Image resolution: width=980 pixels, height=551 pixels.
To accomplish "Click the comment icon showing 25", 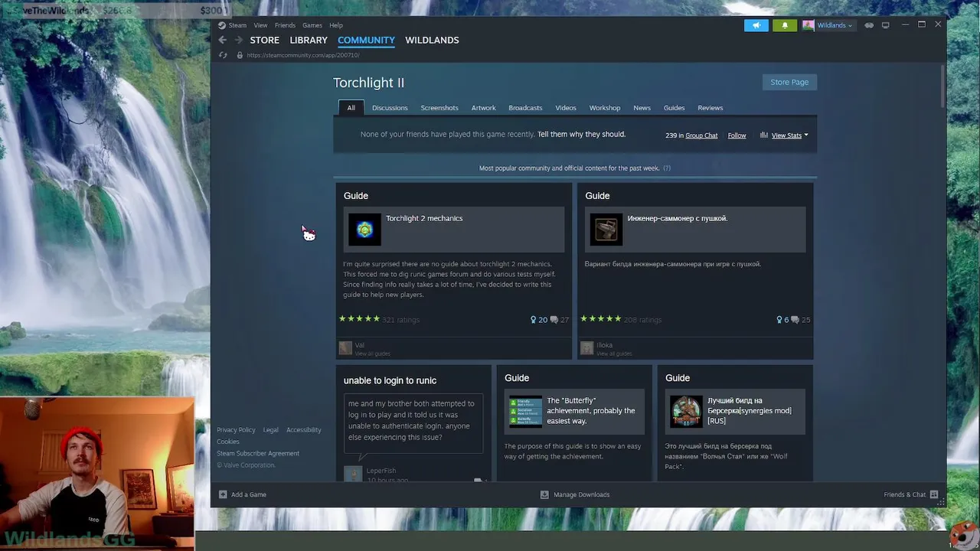I will (x=795, y=320).
